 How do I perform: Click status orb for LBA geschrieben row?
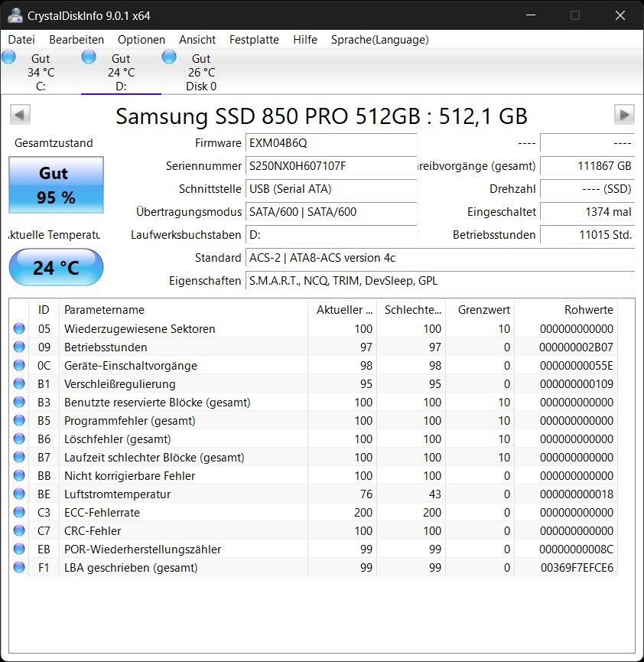tap(19, 567)
